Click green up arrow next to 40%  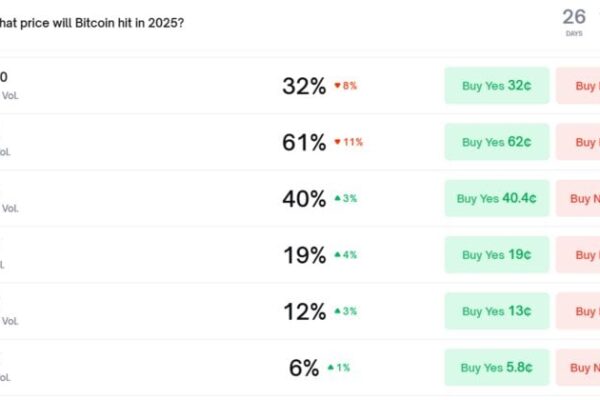[x=338, y=199]
